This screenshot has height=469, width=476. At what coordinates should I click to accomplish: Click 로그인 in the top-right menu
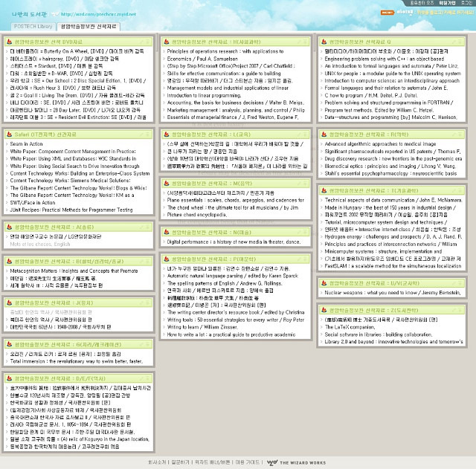pos(466,3)
